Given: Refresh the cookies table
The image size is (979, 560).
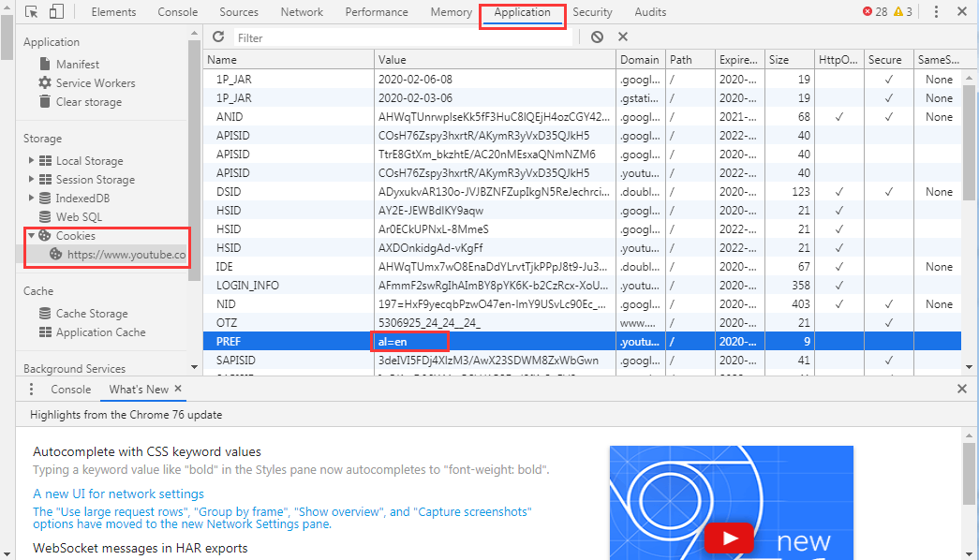Looking at the screenshot, I should point(218,37).
